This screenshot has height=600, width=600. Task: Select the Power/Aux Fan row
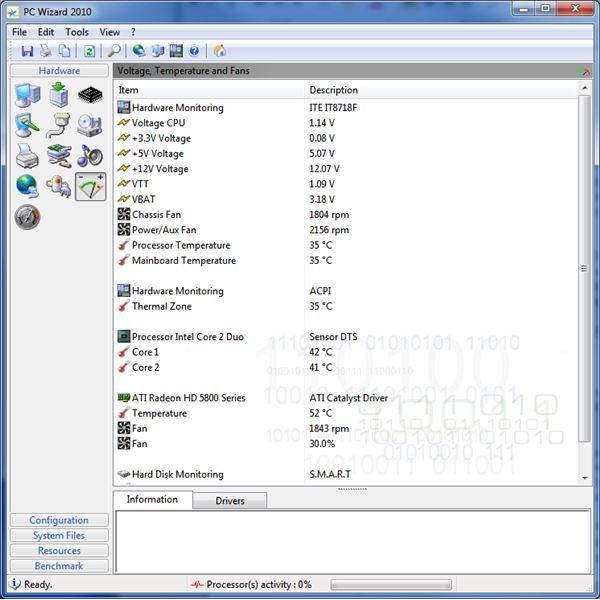[x=346, y=230]
